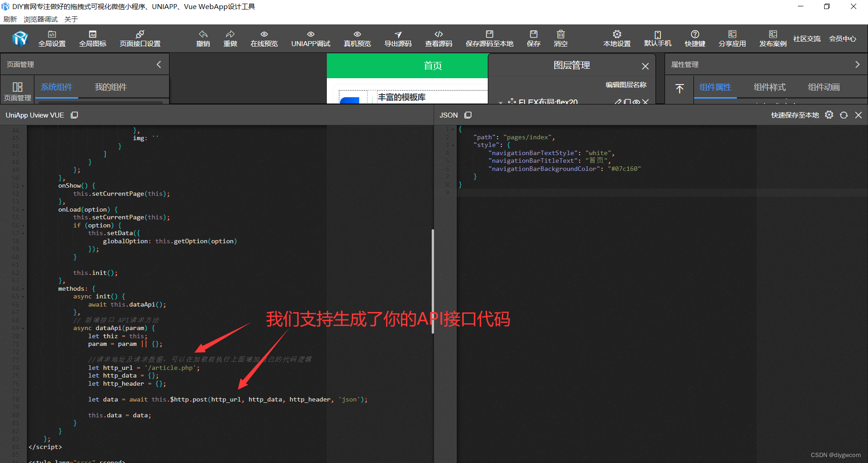Open 全局图标 global icons
The height and width of the screenshot is (463, 868).
click(x=93, y=38)
